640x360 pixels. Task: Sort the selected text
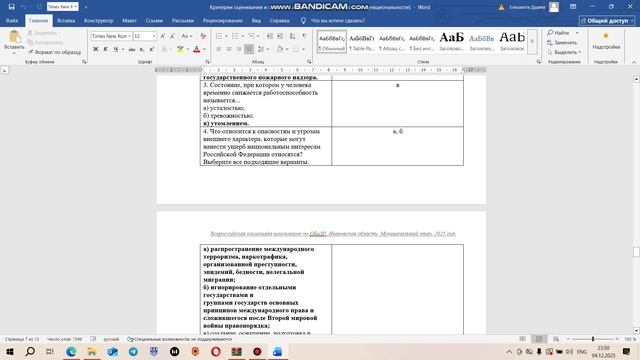[x=293, y=36]
